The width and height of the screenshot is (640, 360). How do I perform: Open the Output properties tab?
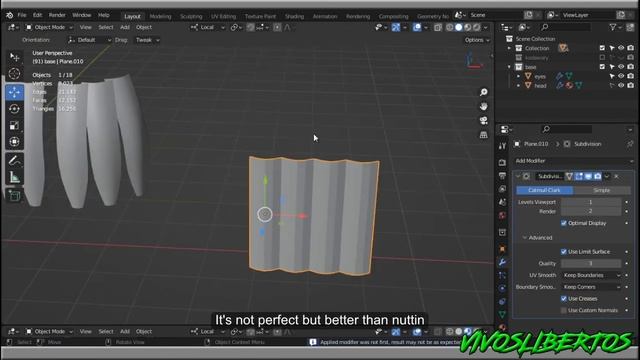[502, 176]
